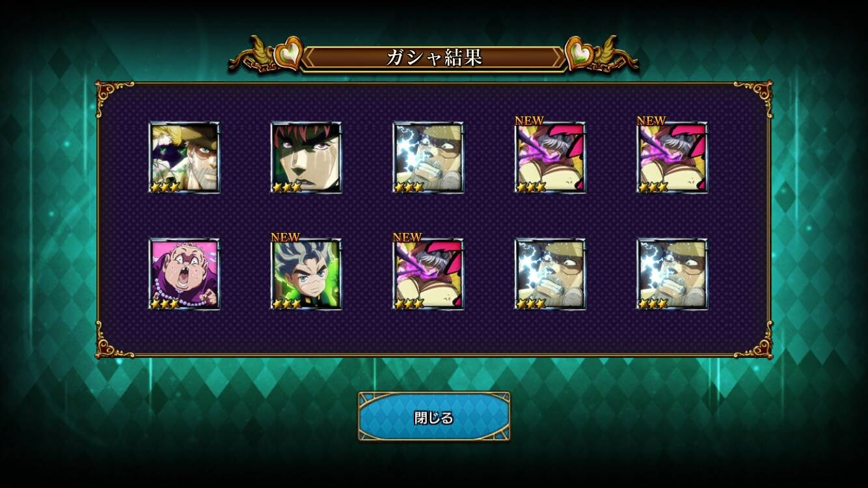Tap the top row last card marked NEW
The width and height of the screenshot is (868, 488).
pos(672,157)
